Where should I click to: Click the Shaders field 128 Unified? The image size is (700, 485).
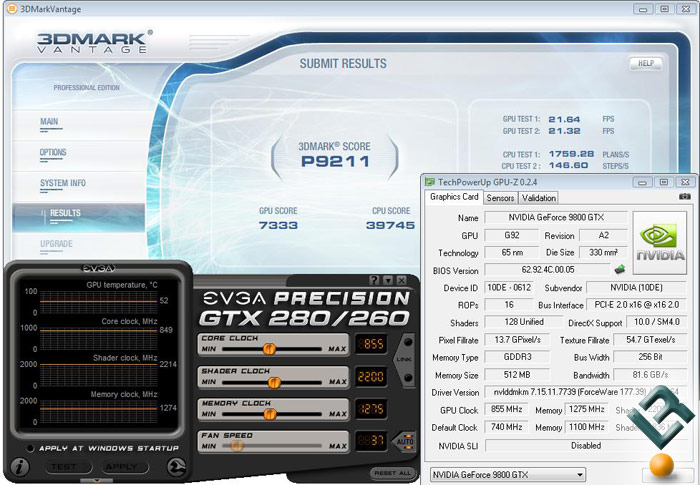(524, 322)
